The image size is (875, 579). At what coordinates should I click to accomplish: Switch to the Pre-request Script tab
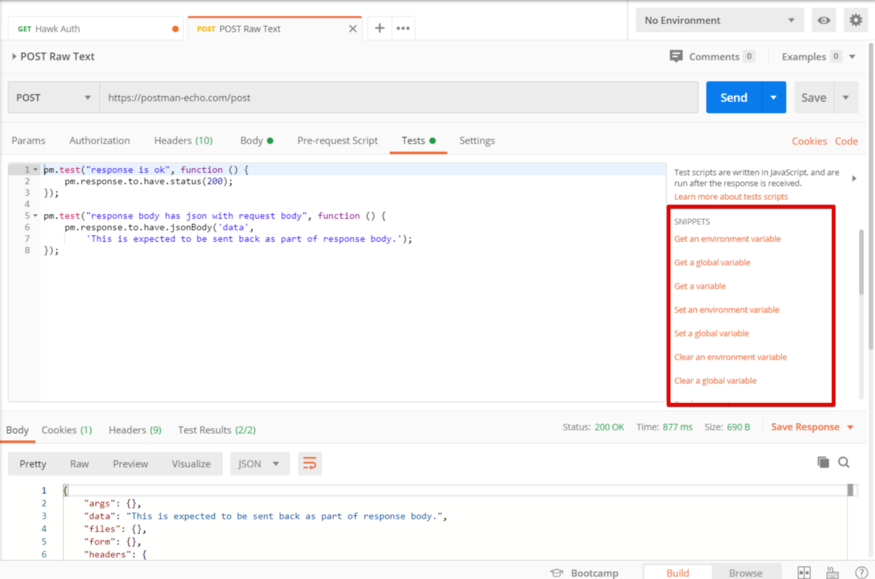coord(337,141)
